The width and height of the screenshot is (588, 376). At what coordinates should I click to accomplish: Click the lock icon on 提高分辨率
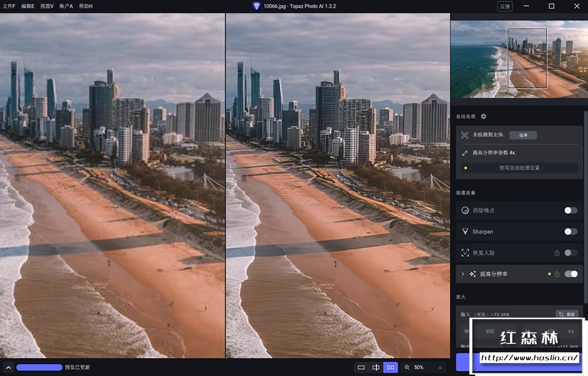click(557, 274)
